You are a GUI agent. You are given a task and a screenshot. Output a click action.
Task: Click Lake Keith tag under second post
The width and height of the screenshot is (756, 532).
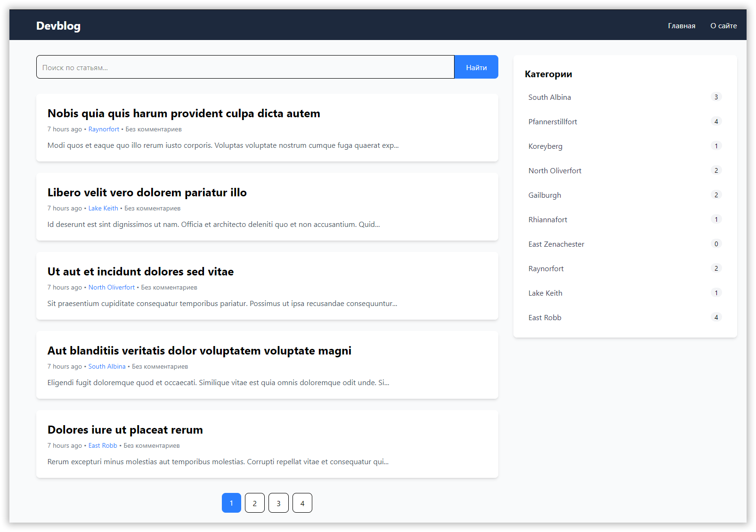tap(103, 209)
